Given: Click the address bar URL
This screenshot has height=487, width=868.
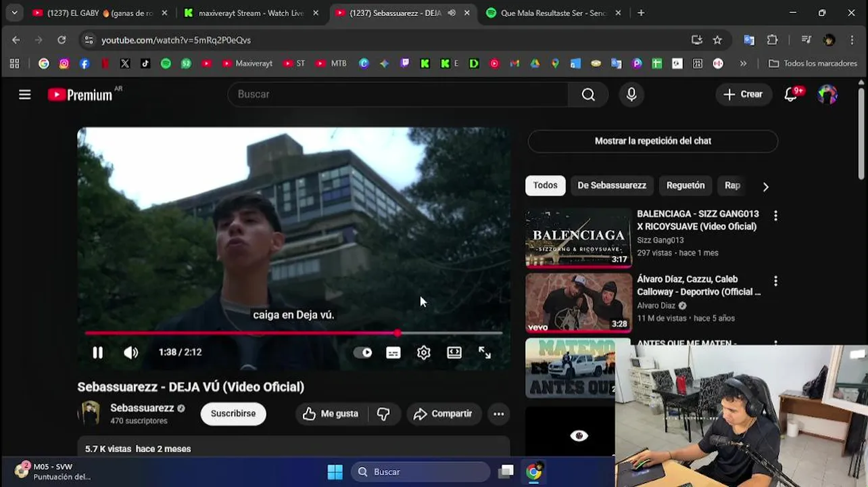Looking at the screenshot, I should [x=176, y=41].
